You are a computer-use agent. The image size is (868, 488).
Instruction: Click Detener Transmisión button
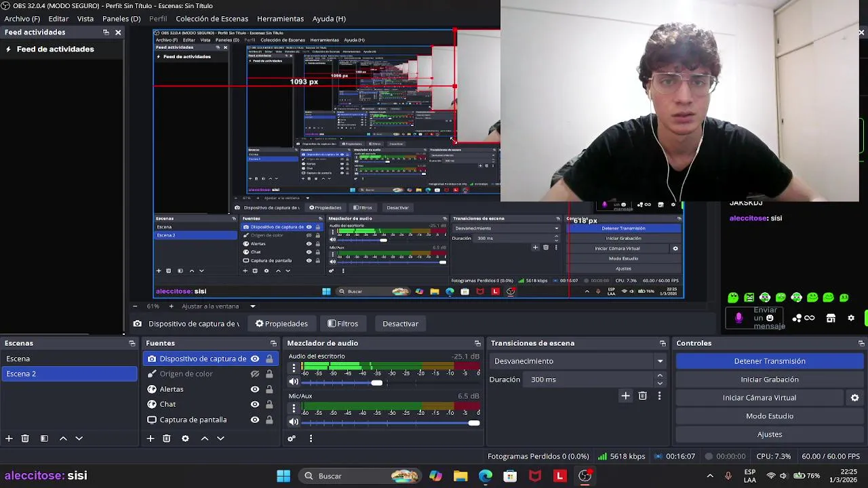tap(770, 361)
